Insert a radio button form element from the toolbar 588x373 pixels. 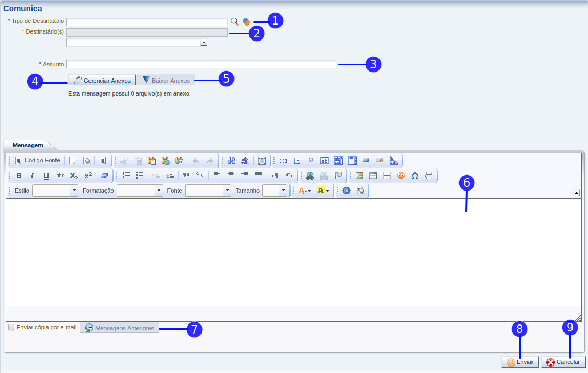click(x=311, y=161)
